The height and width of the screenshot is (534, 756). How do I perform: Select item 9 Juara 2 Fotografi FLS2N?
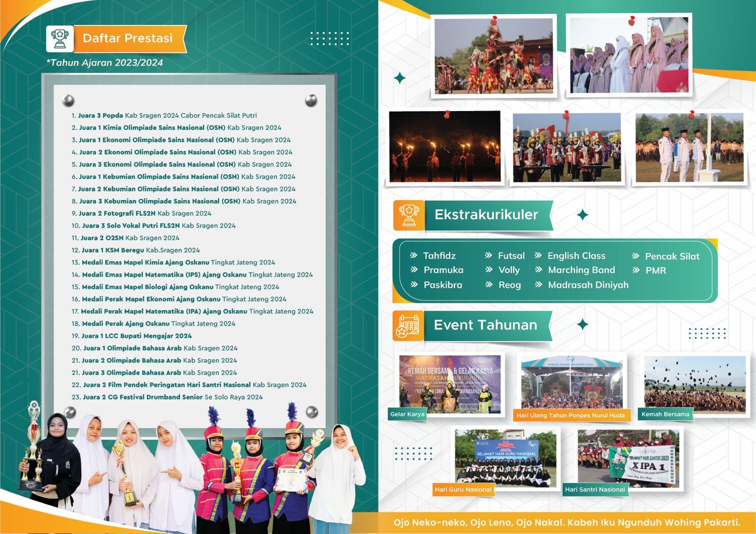click(141, 213)
